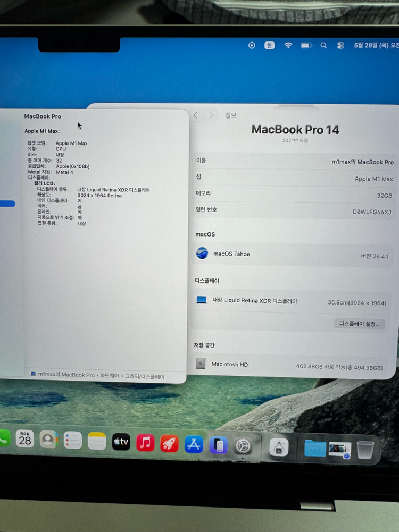Click the 총 코어 개수: 32 row
Viewport: 399px width, 532px height.
45,161
